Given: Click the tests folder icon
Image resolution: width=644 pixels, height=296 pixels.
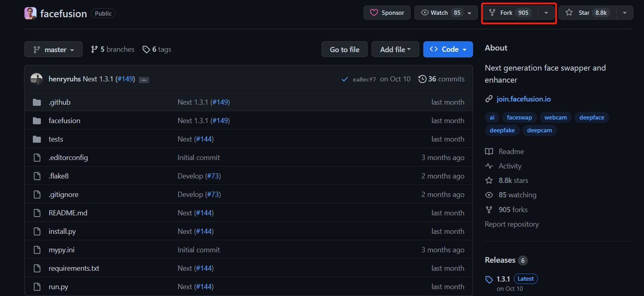Looking at the screenshot, I should 37,139.
